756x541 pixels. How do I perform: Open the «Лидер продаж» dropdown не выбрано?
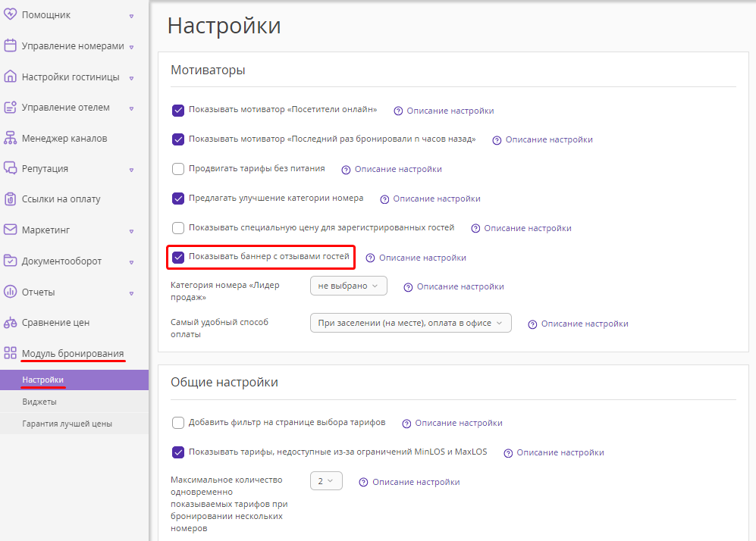(349, 286)
